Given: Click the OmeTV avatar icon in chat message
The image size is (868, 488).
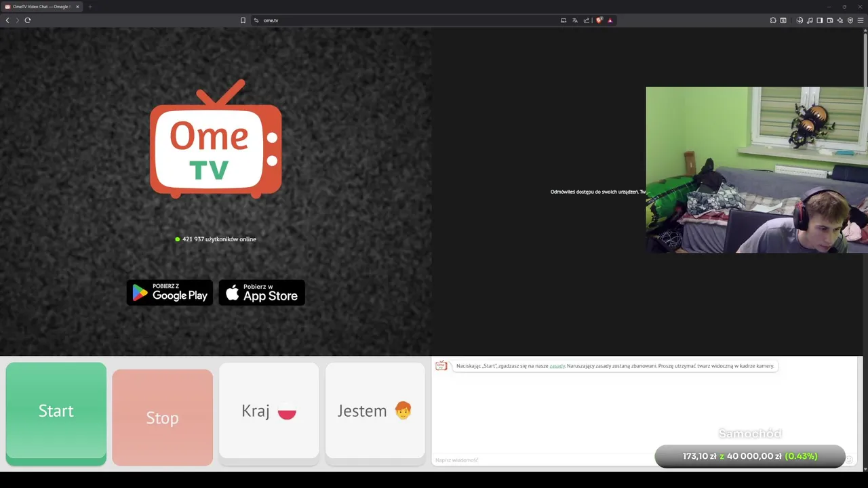Looking at the screenshot, I should pos(441,366).
